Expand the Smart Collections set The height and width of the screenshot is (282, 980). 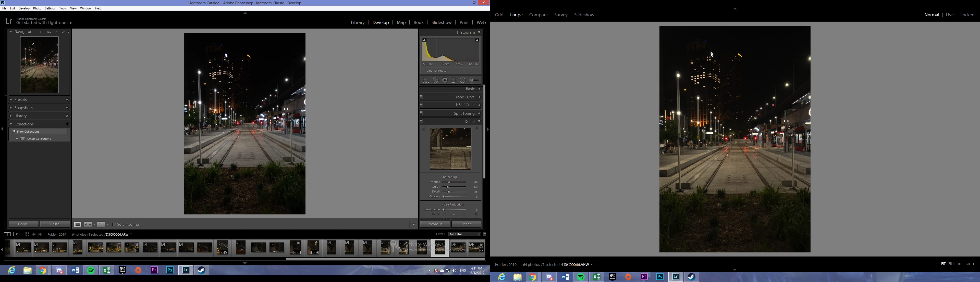point(17,139)
